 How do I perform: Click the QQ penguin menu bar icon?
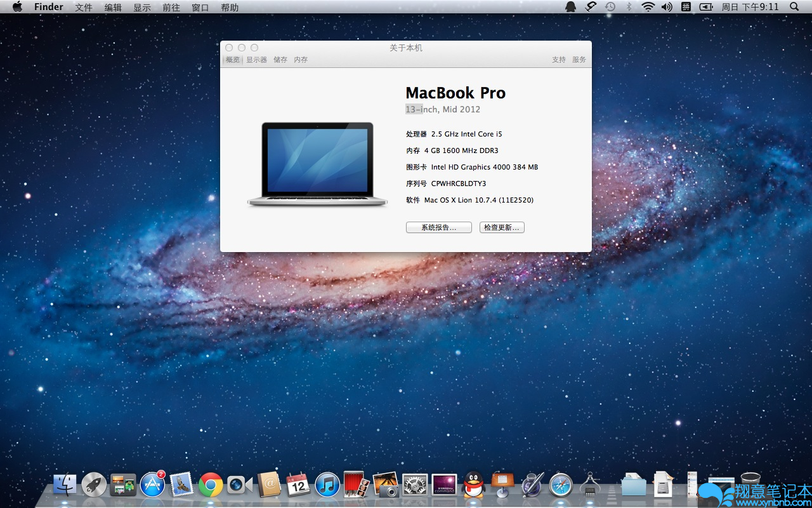570,7
